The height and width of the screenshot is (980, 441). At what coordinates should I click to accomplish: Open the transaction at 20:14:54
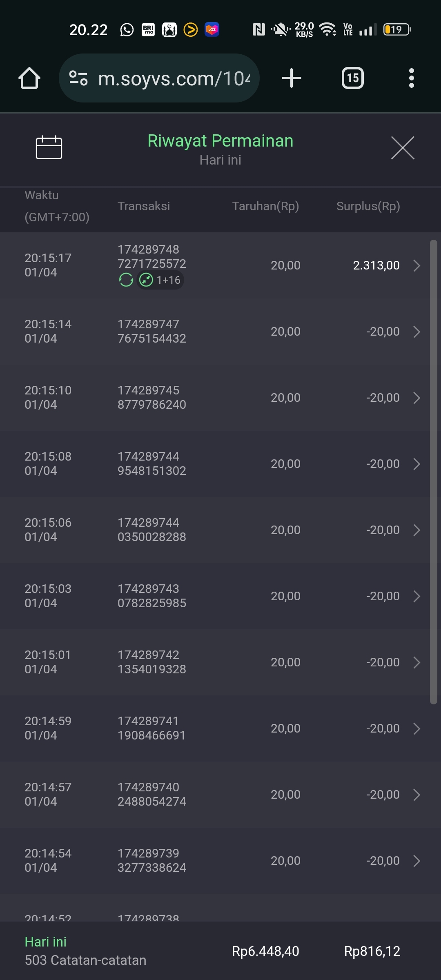click(220, 861)
